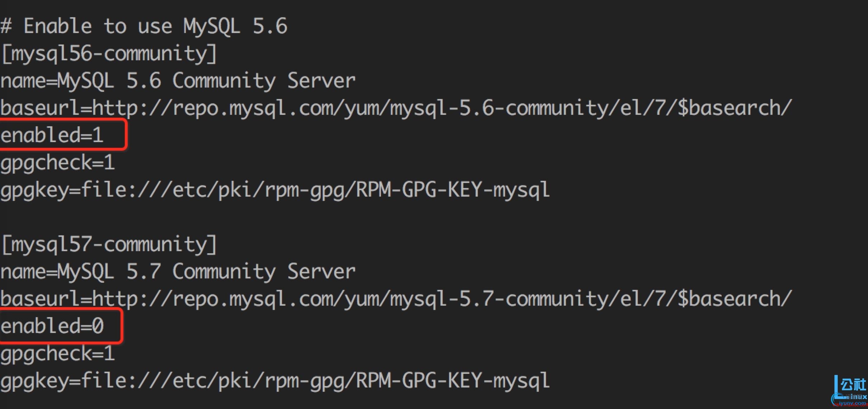Click the [mysql56-community] section header

click(109, 54)
